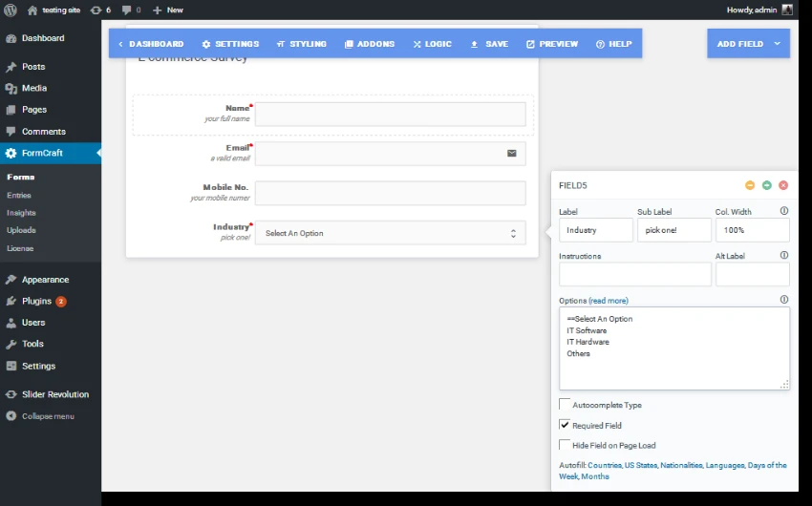This screenshot has width=812, height=506.
Task: Uncheck the Required Field checkbox
Action: point(565,425)
